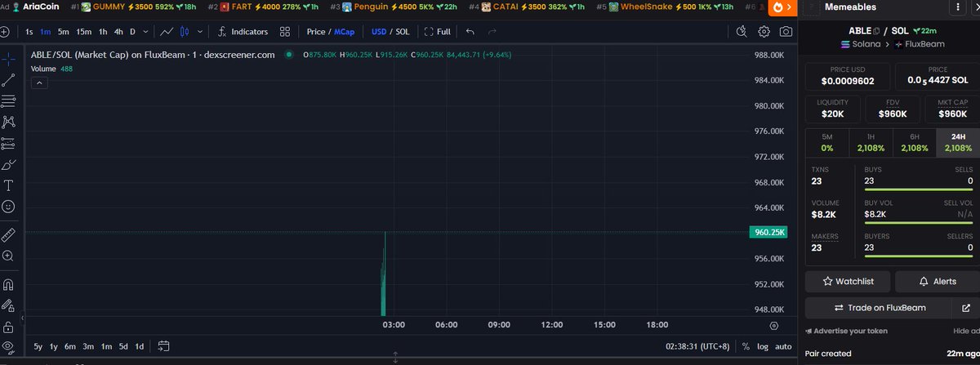Trade on FluxBeam button
Image resolution: width=980 pixels, height=365 pixels.
(878, 308)
